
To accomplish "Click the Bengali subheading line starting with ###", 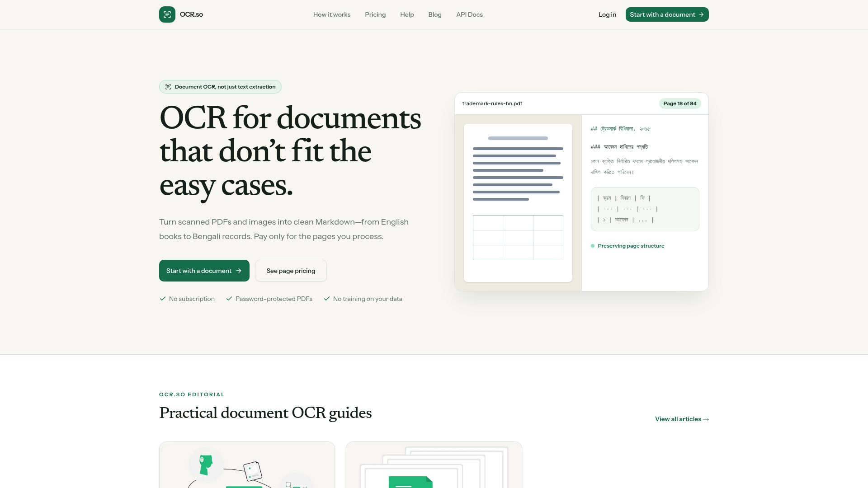I will point(619,147).
